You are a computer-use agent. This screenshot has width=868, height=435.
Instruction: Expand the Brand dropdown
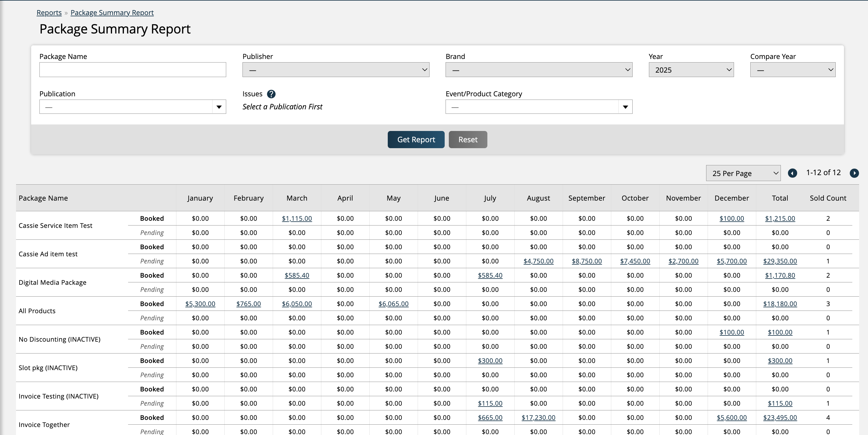pos(538,70)
